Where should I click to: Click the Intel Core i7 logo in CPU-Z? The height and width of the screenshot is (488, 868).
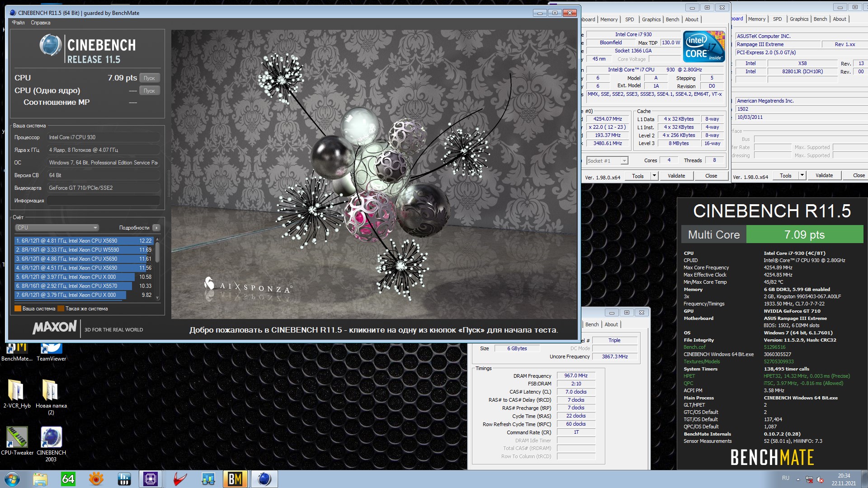(x=704, y=47)
